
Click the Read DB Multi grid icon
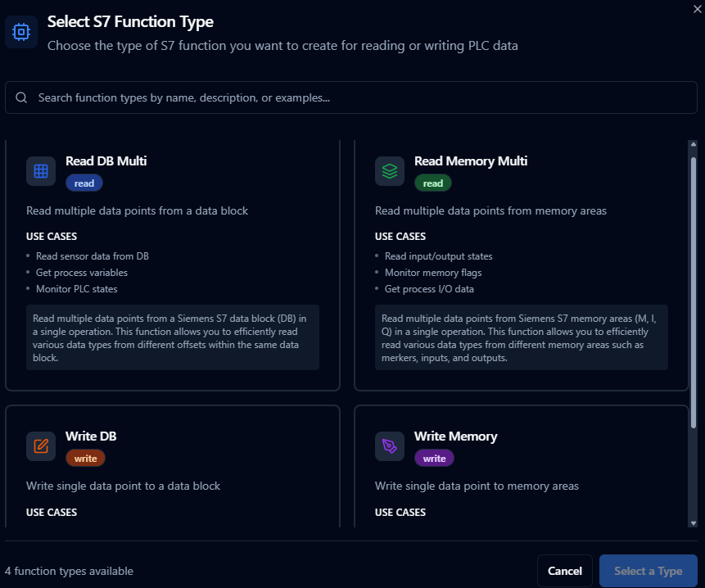tap(41, 171)
